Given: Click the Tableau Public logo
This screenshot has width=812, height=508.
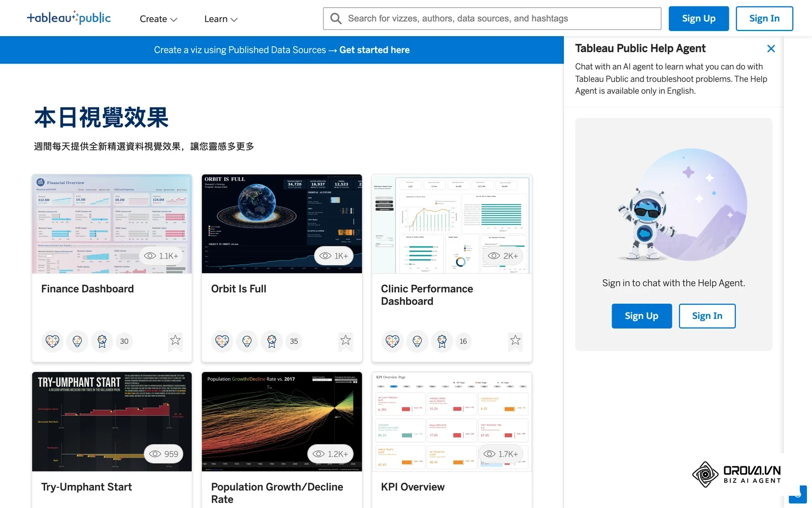Looking at the screenshot, I should pos(69,18).
